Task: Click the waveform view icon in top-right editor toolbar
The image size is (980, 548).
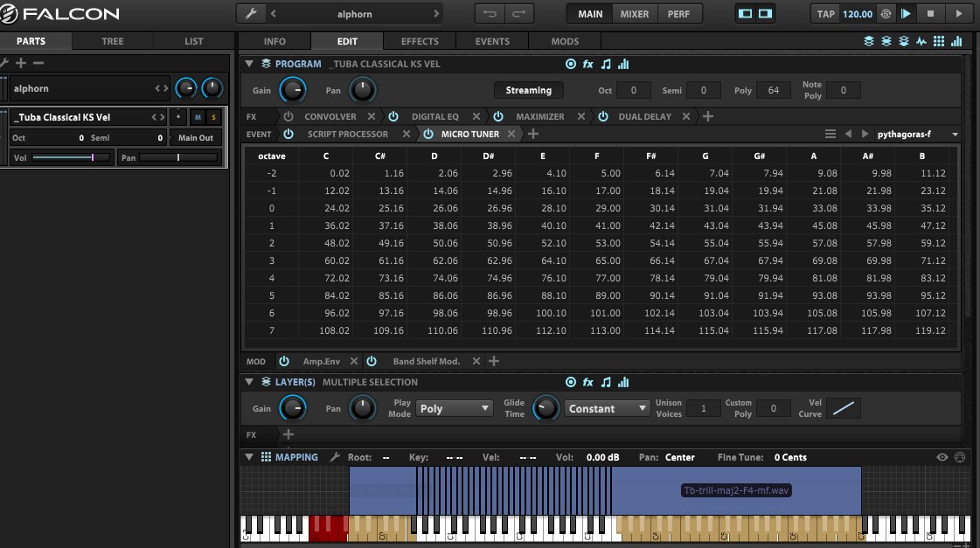Action: (921, 41)
